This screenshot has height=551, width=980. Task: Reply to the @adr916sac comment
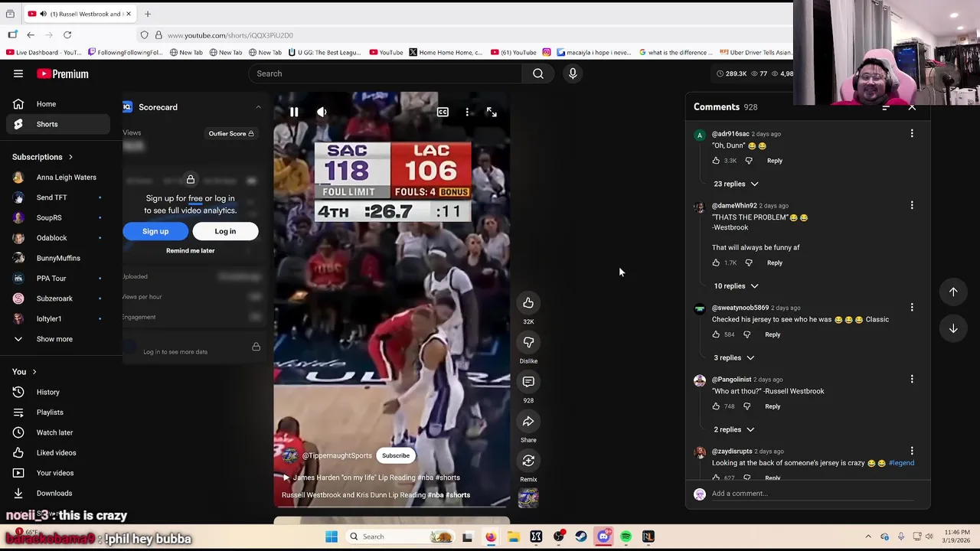[x=775, y=161]
